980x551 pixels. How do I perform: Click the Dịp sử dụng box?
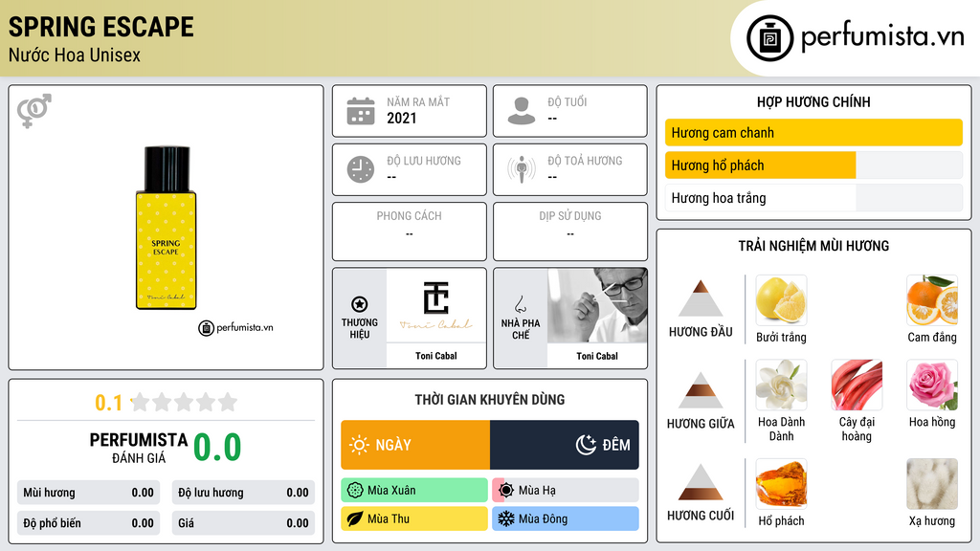[x=570, y=231]
